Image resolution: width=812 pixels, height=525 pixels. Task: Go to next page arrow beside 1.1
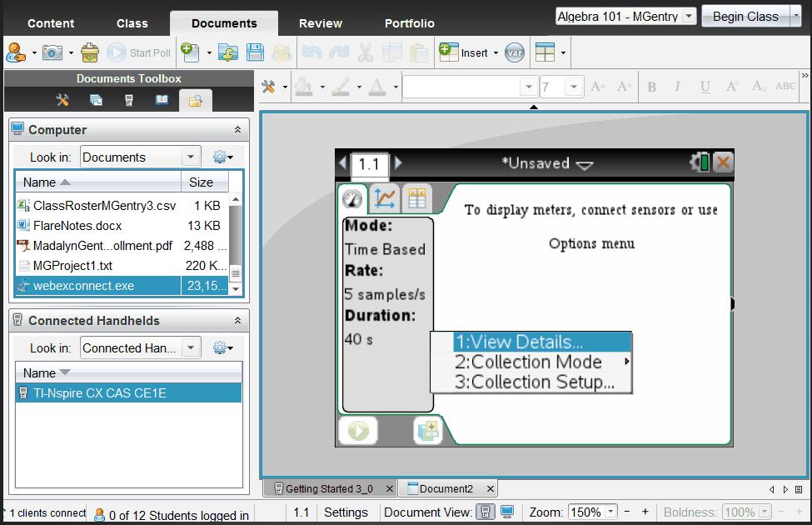tap(398, 163)
